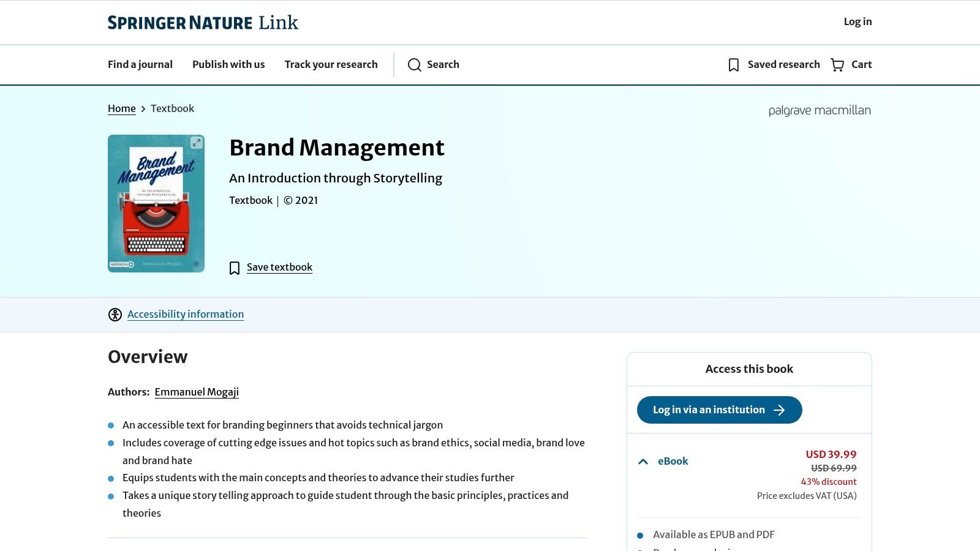This screenshot has height=551, width=980.
Task: Click the bookmark icon next to Save textbook
Action: coord(235,268)
